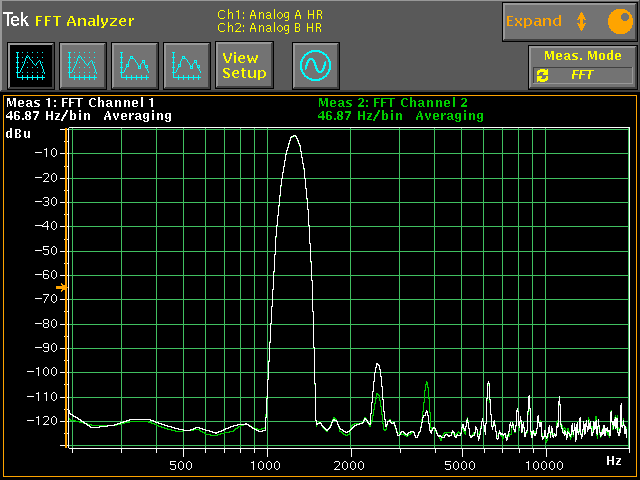640x480 pixels.
Task: Select the third graph view icon
Action: tap(134, 66)
